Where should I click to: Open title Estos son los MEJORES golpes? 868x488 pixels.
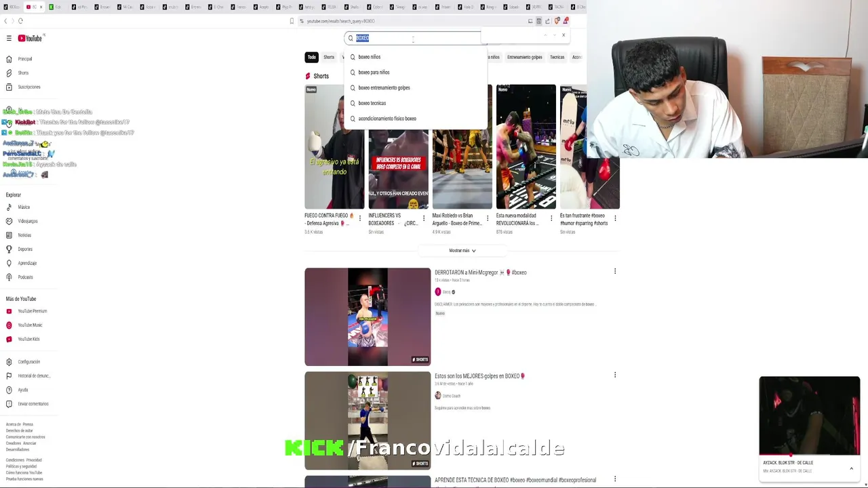coord(479,376)
